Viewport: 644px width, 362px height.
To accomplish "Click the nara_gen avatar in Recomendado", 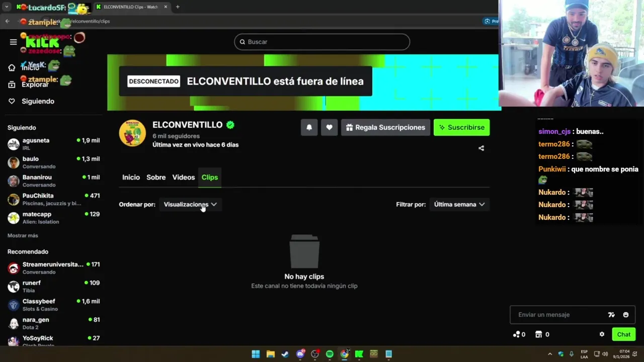I will tap(14, 323).
